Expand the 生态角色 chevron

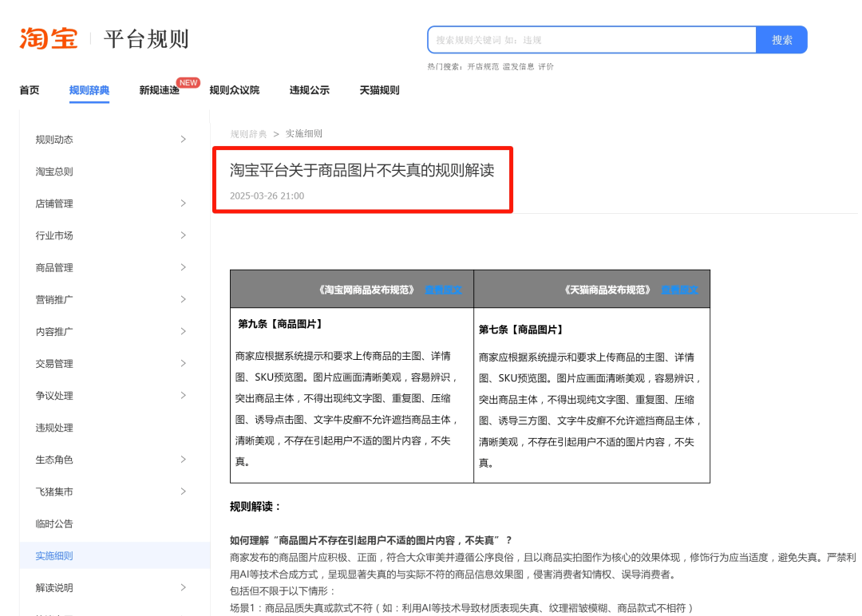tap(183, 460)
